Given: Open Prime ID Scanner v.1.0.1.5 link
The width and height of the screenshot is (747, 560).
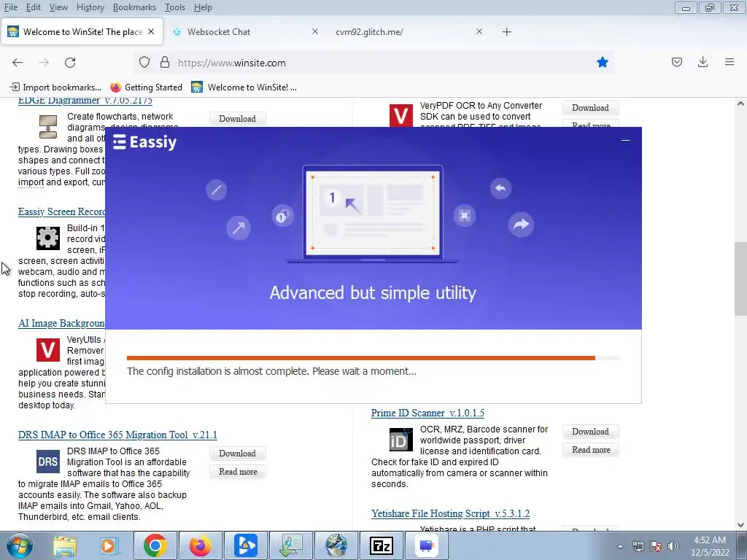Looking at the screenshot, I should [x=427, y=413].
